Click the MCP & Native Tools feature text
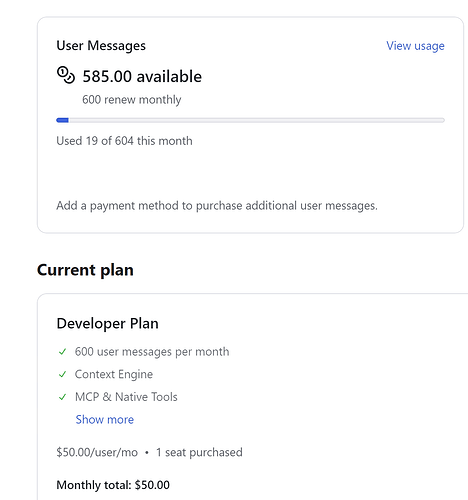Viewport: 468px width, 500px height. coord(126,397)
